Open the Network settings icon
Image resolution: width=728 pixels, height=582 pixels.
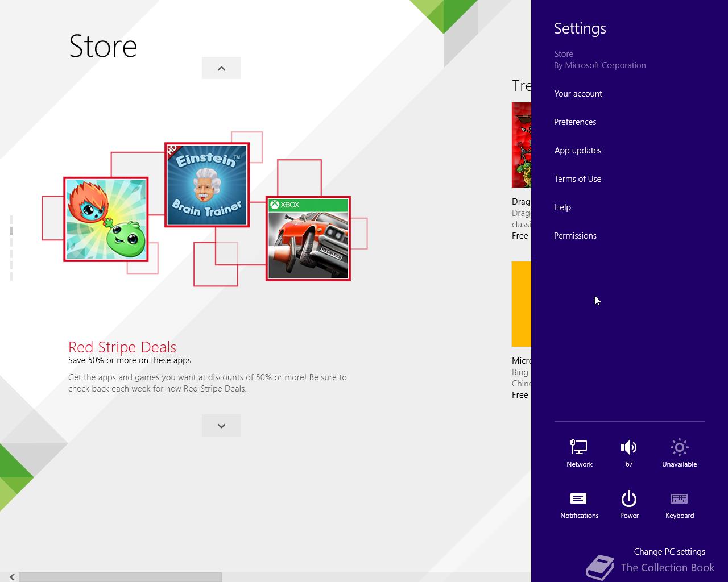point(579,454)
